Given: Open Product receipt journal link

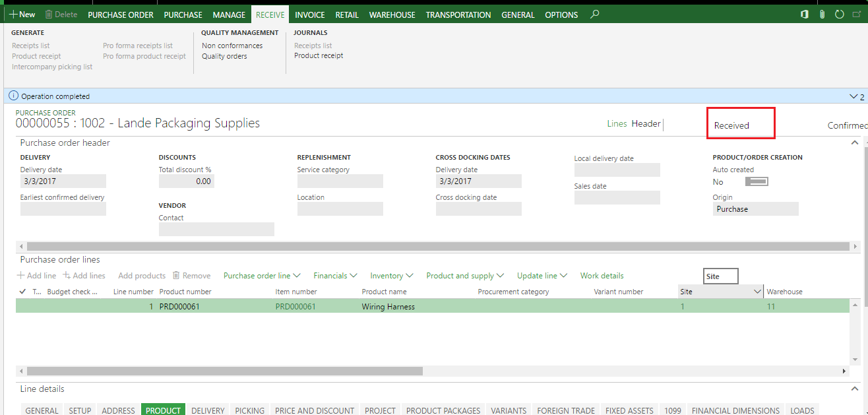Looking at the screenshot, I should [319, 56].
